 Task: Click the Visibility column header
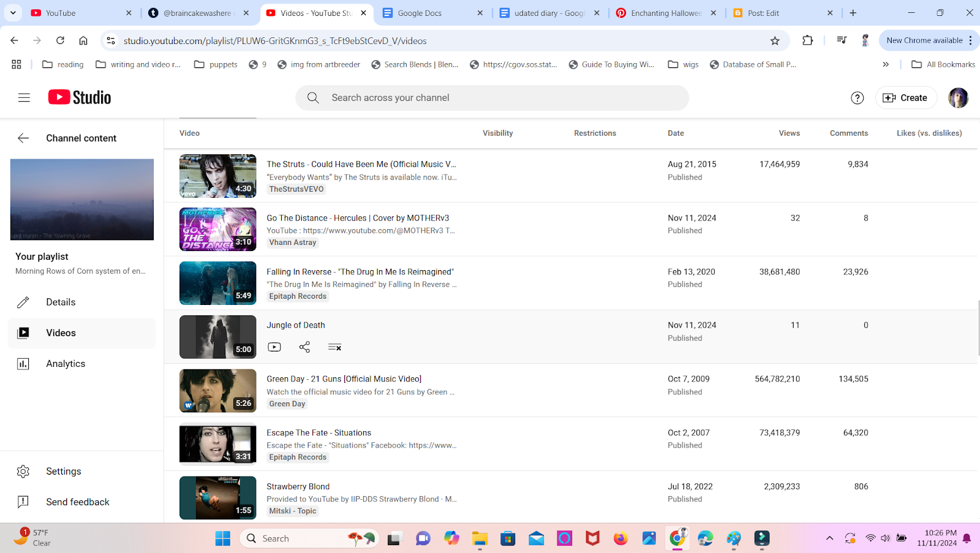tap(497, 134)
